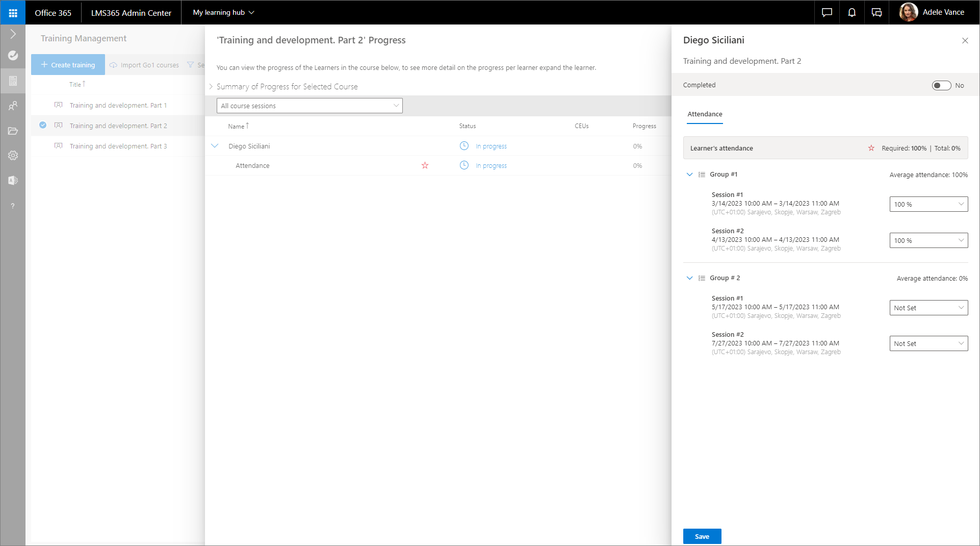Deselect the Training and development Part 2 checkmark

click(x=43, y=126)
